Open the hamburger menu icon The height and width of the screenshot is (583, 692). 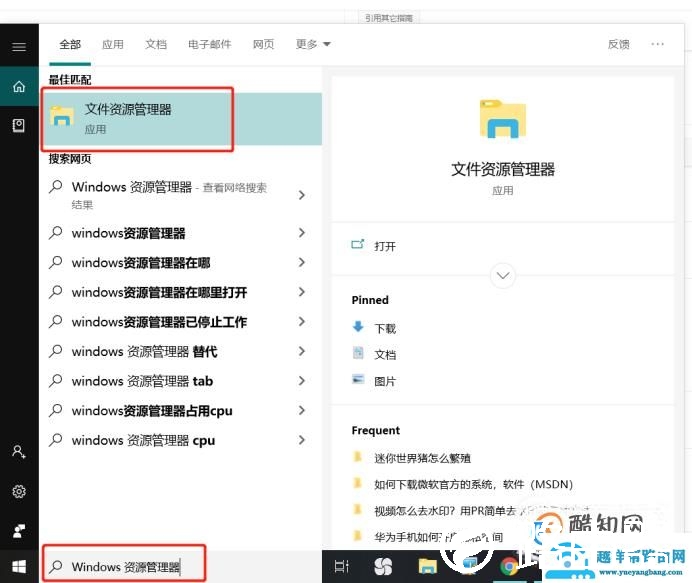[x=19, y=47]
